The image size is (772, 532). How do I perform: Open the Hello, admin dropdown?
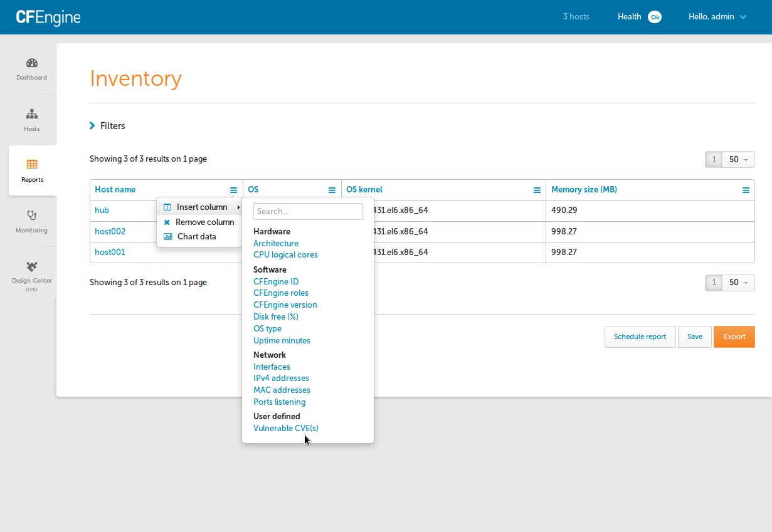click(717, 17)
